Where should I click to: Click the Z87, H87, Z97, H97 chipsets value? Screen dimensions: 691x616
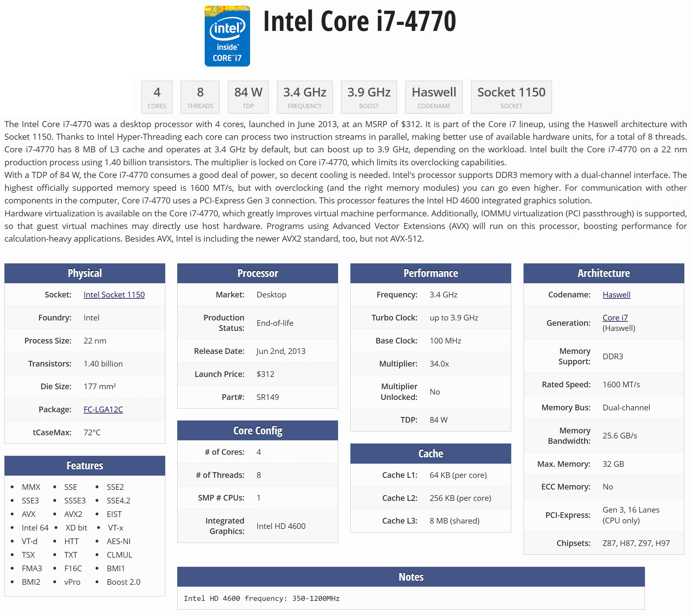636,543
